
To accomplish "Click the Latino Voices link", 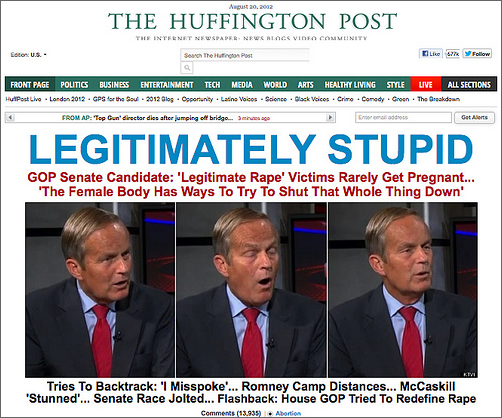I will (x=239, y=99).
